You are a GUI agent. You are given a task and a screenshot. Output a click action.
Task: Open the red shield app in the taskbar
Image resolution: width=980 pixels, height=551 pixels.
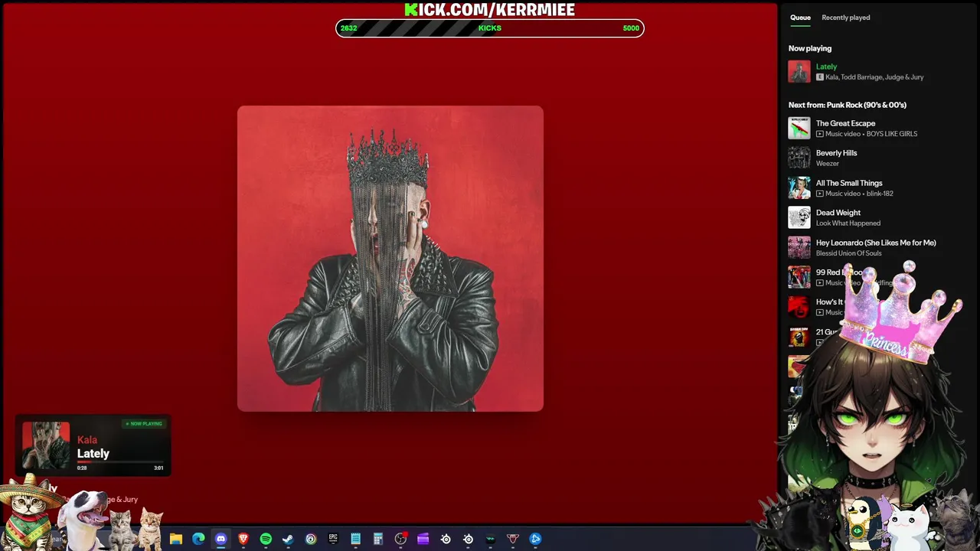(x=513, y=539)
